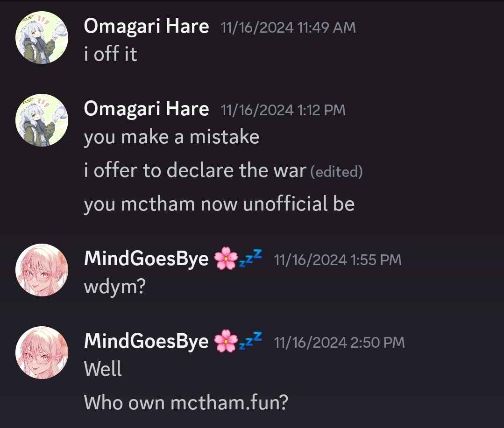Click the cherry blossom emoji on the 2:50 PM message
Screen dimensions: 504x428
(226, 342)
